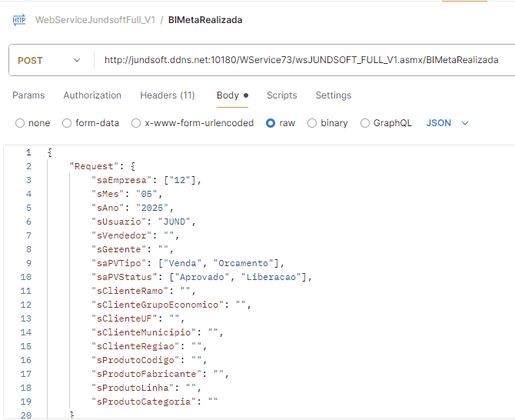Open the WebServiceJundsoftFull_V1 collection breadcrumb
This screenshot has width=515, height=420.
(x=95, y=20)
